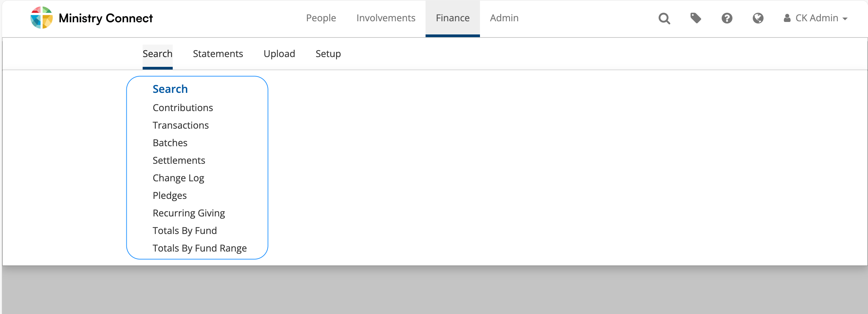Click the Ministry Connect logo
The height and width of the screenshot is (314, 868).
(92, 18)
